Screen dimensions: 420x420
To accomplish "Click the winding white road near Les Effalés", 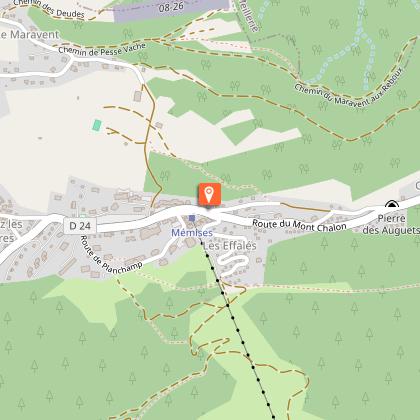I will coord(233,261).
